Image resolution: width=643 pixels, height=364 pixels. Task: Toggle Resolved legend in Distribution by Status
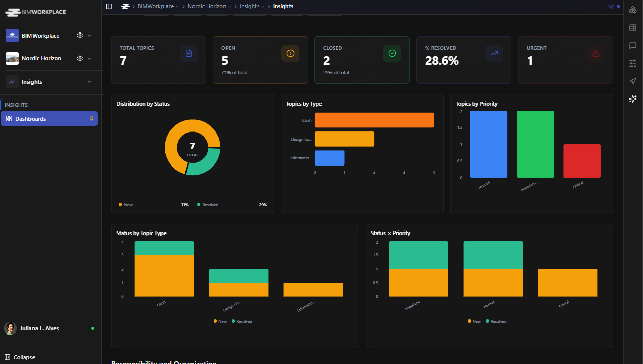(x=208, y=205)
